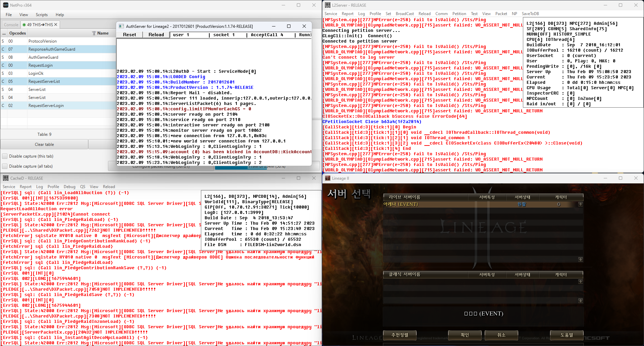Screen dimensions: 644x346
Task: Open the Packet menu in L2Server
Action: click(501, 14)
